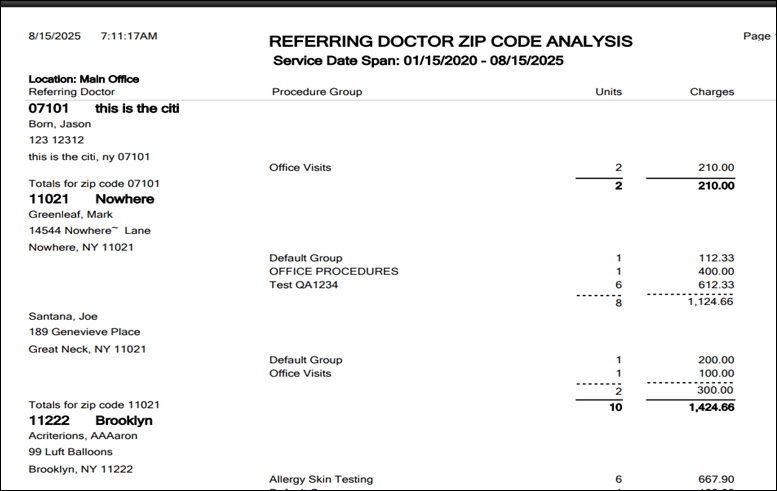Click the Referring Doctor column header
This screenshot has height=491, width=777.
(72, 92)
